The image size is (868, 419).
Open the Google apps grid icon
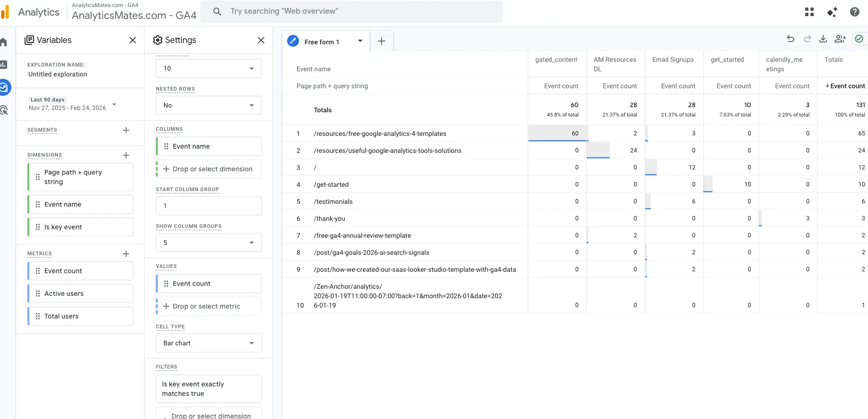[809, 12]
